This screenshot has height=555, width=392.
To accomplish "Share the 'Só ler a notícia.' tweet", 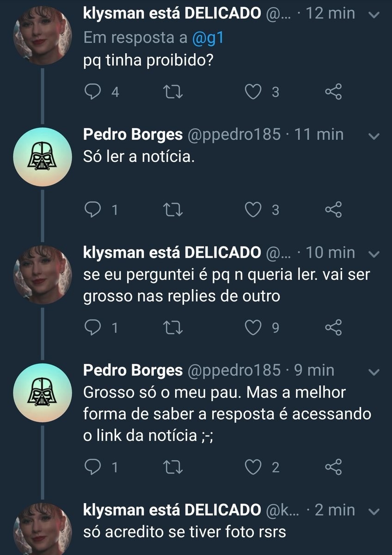I will [x=333, y=210].
